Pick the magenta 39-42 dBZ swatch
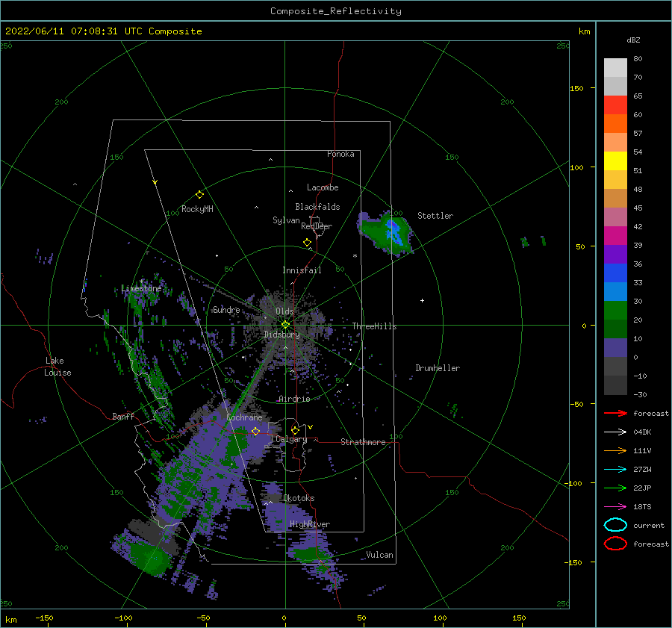Viewport: 672px width, 628px height. (615, 236)
